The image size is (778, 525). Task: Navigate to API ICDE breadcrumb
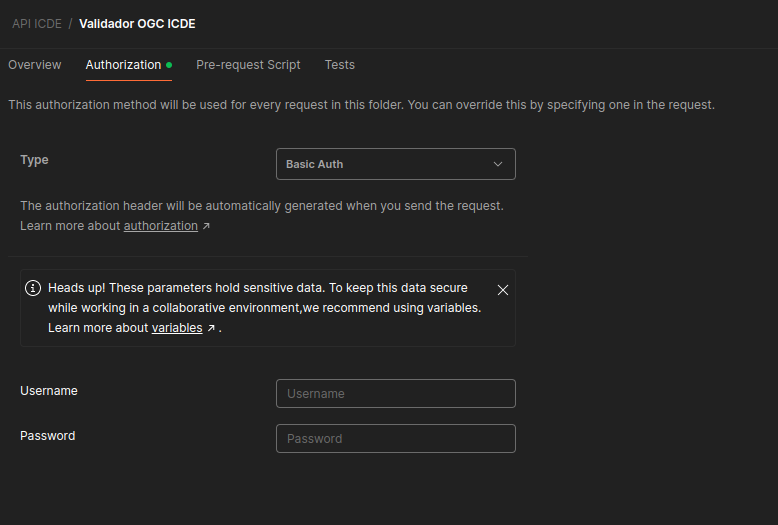pyautogui.click(x=37, y=24)
